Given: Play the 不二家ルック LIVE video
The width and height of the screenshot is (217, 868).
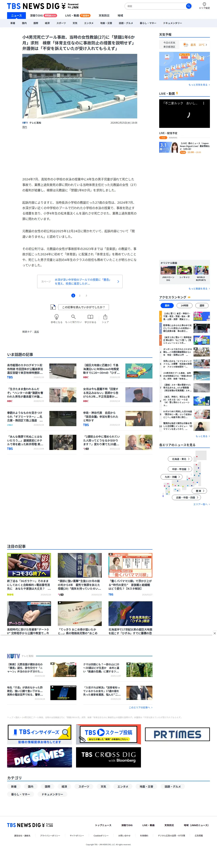Looking at the screenshot, I should click(184, 114).
